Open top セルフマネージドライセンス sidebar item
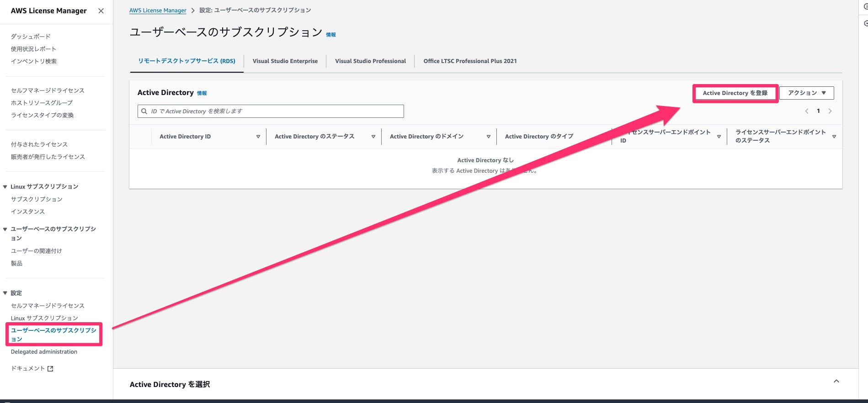 [48, 90]
